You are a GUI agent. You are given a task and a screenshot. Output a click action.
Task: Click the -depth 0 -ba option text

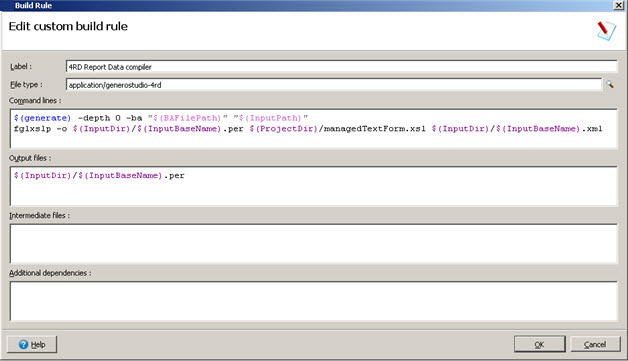(x=110, y=118)
